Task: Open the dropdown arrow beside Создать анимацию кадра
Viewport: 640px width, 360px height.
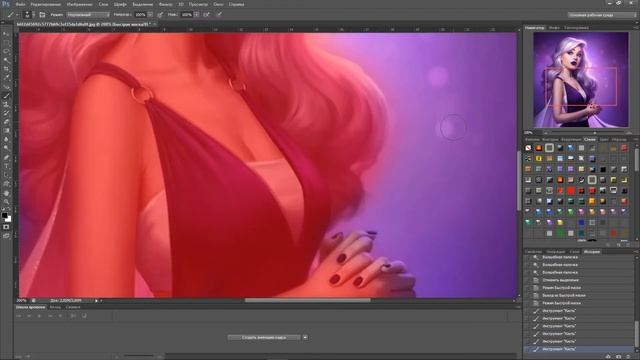Action: [305, 338]
